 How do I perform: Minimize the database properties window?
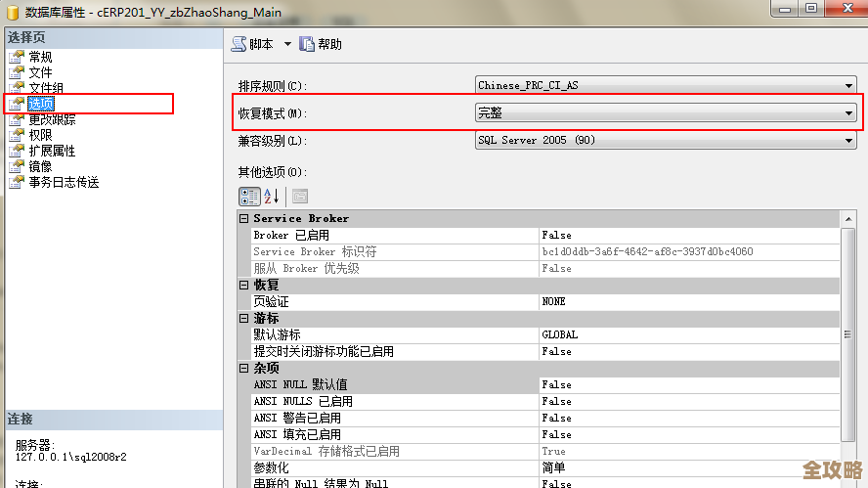point(784,8)
